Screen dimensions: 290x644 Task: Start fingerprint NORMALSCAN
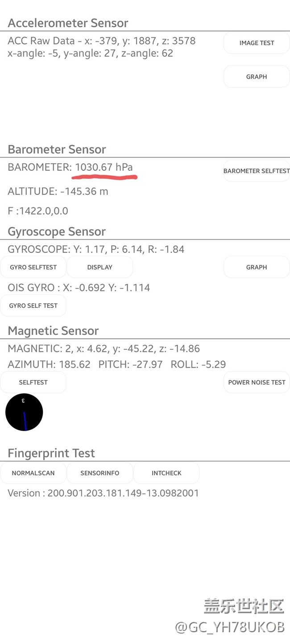[33, 473]
